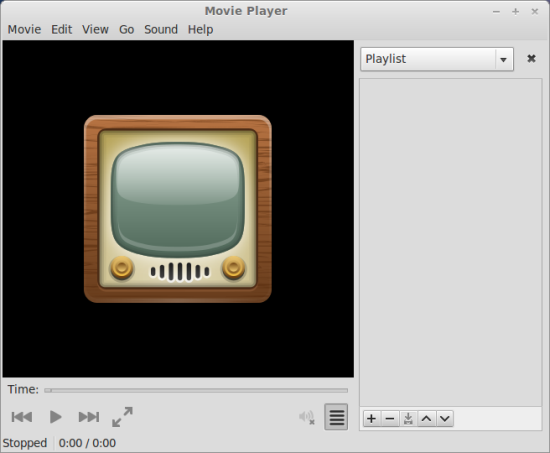Start playback with the play button
The height and width of the screenshot is (453, 550).
55,417
